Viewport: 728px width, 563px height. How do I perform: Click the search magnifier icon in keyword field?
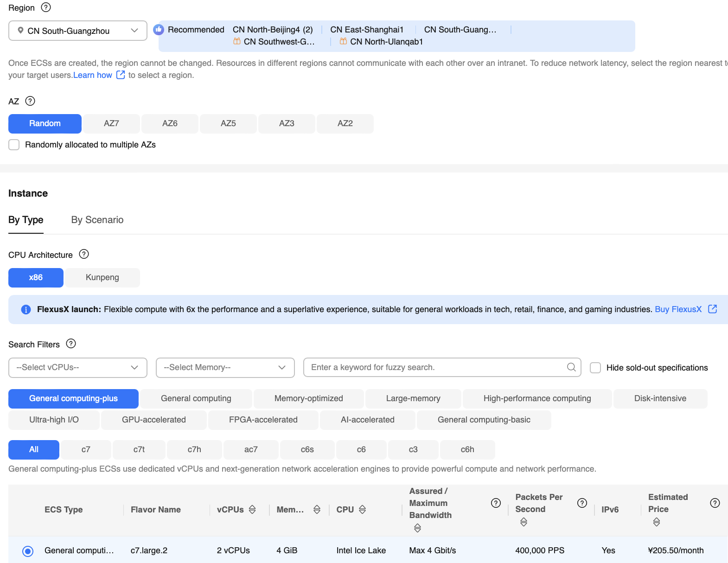(571, 367)
